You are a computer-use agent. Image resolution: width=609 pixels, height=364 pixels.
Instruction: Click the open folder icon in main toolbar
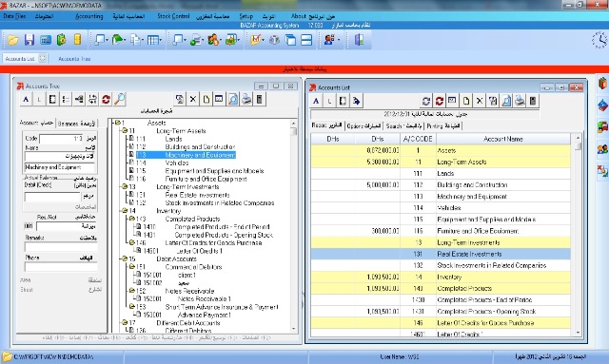tap(12, 40)
